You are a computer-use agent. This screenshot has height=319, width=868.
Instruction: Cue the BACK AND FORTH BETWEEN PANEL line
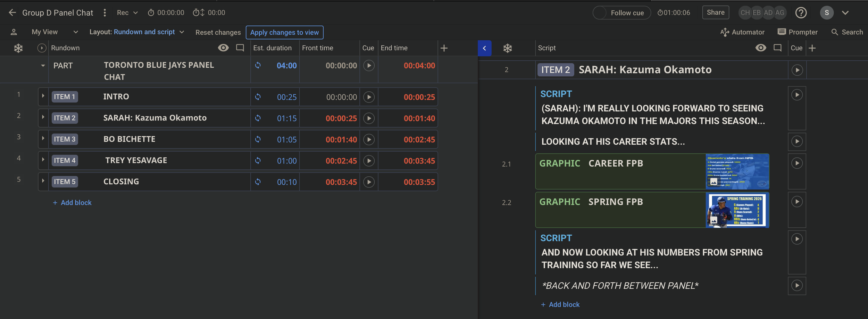pyautogui.click(x=797, y=285)
